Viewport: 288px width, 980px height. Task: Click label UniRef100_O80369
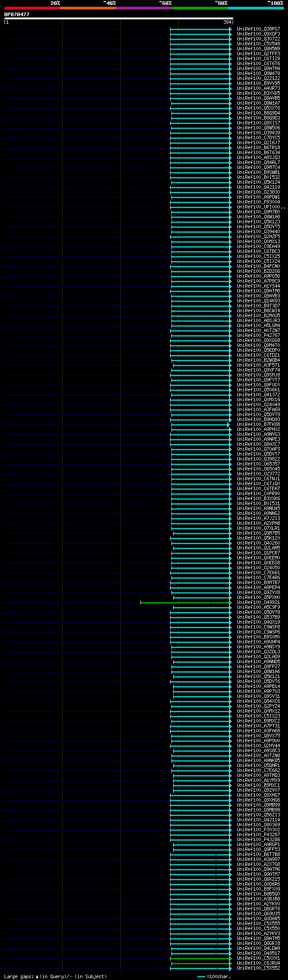point(258,825)
